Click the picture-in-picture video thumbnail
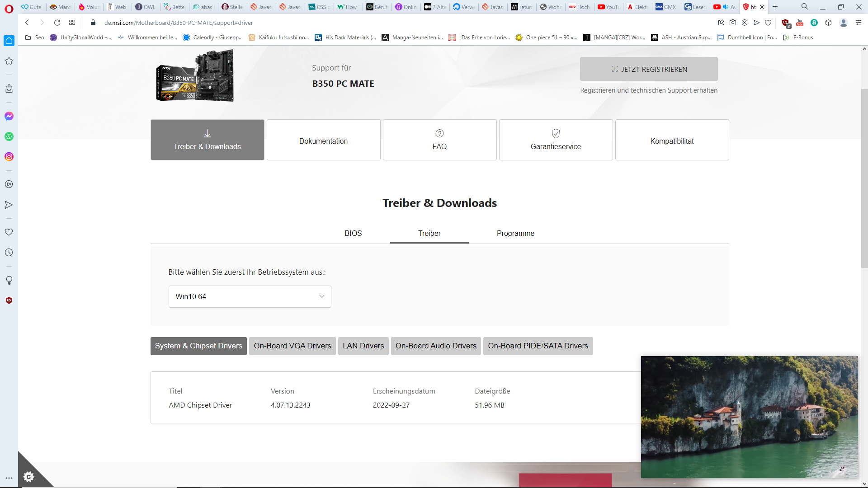Image resolution: width=868 pixels, height=488 pixels. [749, 417]
